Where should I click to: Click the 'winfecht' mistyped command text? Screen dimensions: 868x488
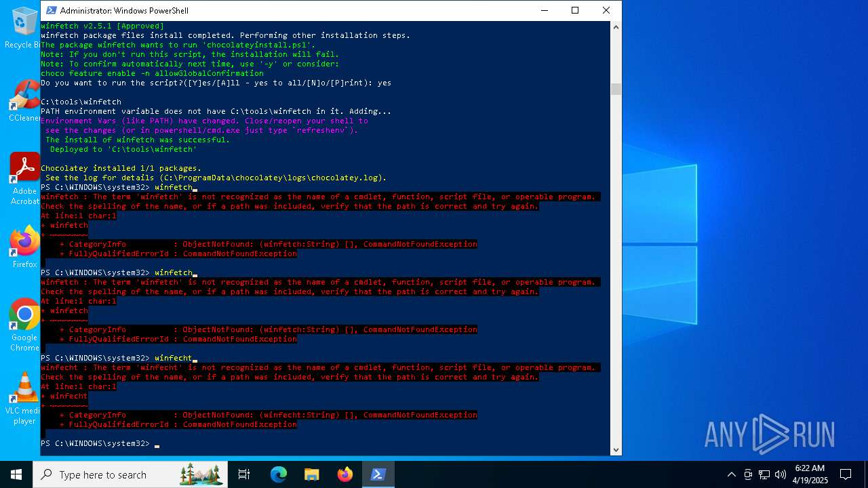pos(174,358)
